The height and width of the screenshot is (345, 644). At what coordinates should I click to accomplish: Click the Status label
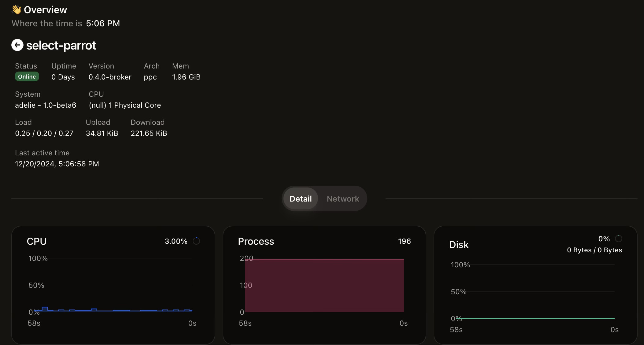click(x=26, y=66)
